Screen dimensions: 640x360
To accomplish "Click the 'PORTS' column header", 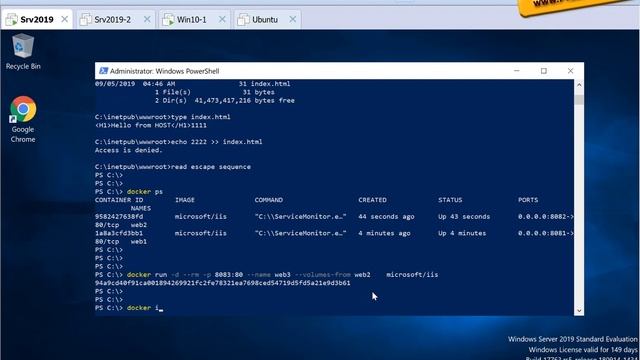I will [x=528, y=200].
